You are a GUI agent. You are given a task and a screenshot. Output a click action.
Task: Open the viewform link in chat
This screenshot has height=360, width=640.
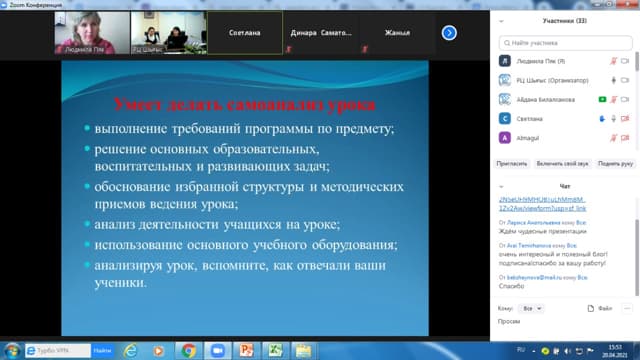(x=542, y=204)
